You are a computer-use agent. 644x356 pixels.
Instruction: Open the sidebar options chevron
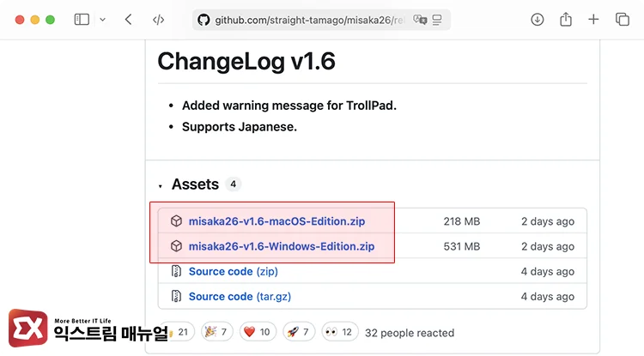[x=103, y=20]
